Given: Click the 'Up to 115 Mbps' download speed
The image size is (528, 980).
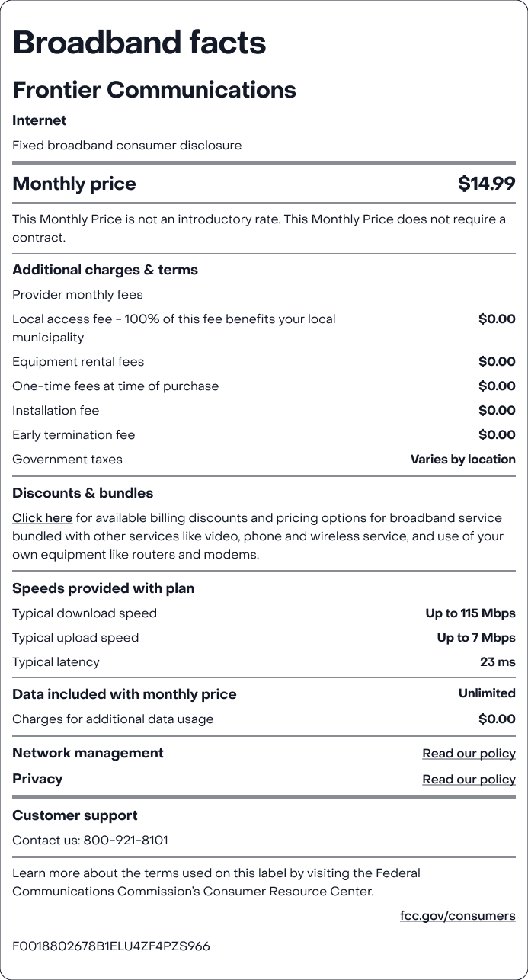Looking at the screenshot, I should click(x=470, y=613).
